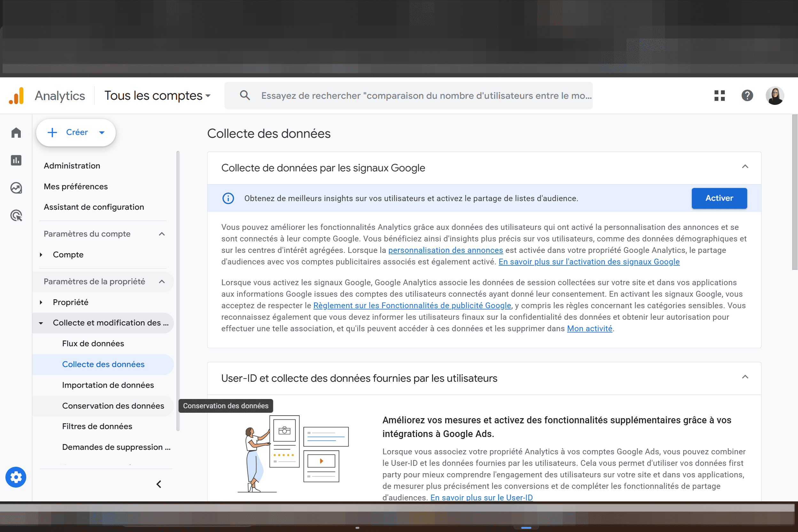Open En savoir plus sur l'activation des signaux Google
The width and height of the screenshot is (798, 532).
coord(589,262)
